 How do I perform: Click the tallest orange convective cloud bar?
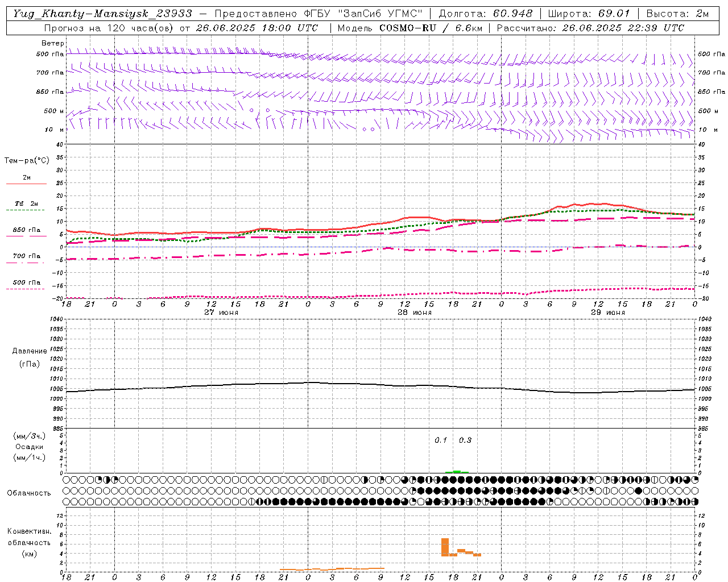point(445,547)
